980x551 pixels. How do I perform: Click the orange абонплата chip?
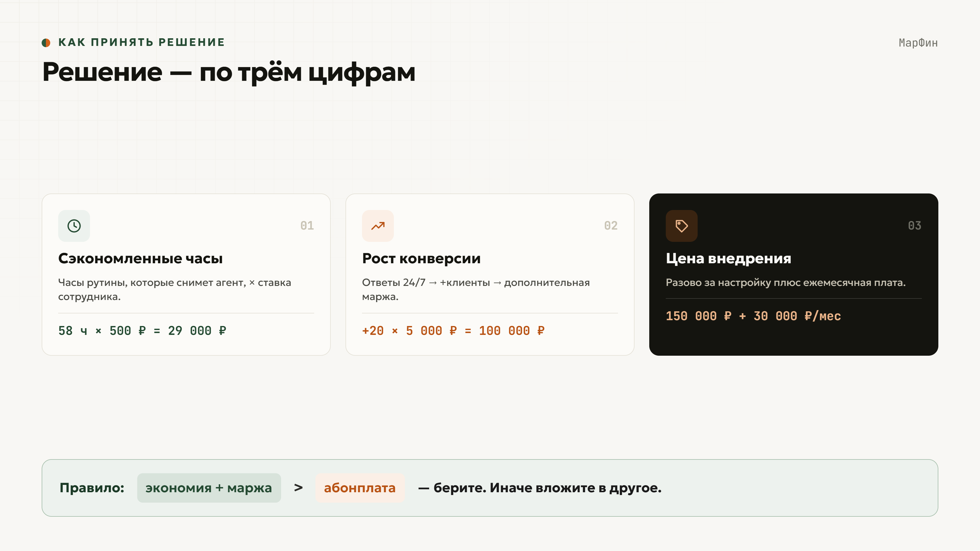coord(360,488)
